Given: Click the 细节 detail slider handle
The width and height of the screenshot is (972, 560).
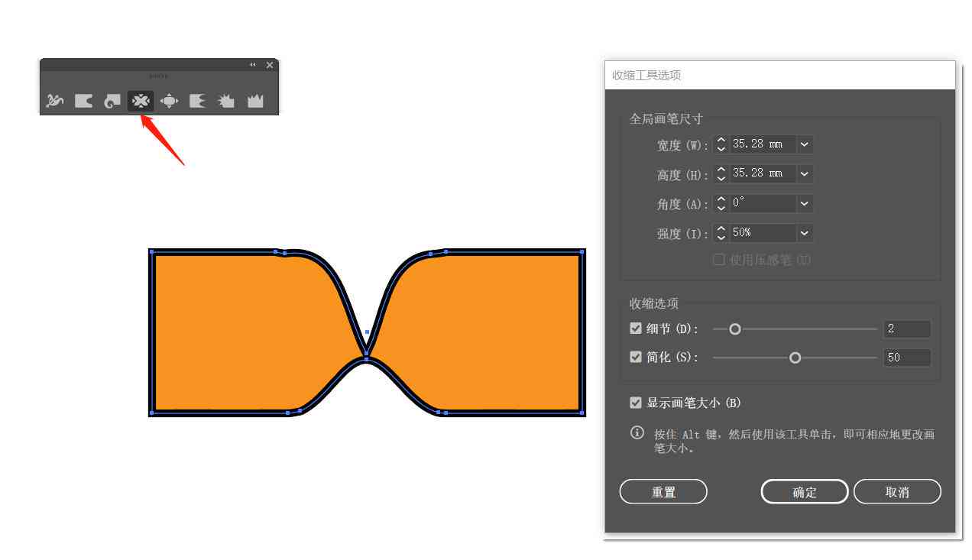Looking at the screenshot, I should [x=735, y=329].
